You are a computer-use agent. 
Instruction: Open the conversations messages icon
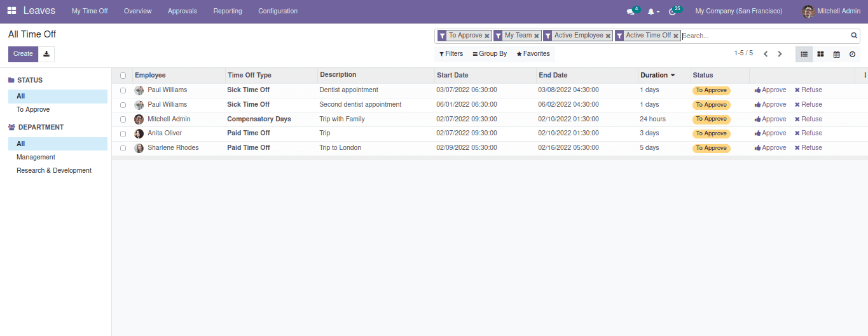tap(631, 11)
